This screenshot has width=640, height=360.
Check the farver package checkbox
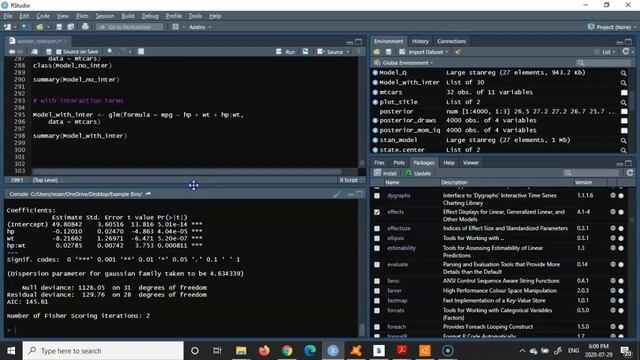click(377, 291)
